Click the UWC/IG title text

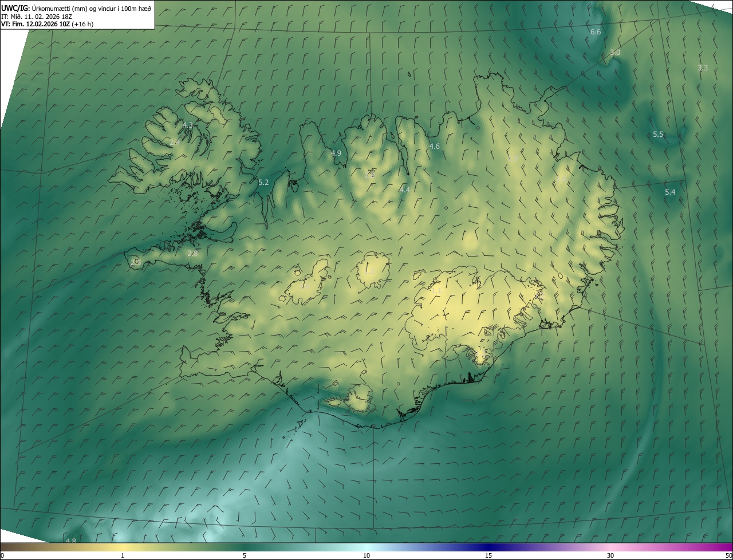point(15,7)
